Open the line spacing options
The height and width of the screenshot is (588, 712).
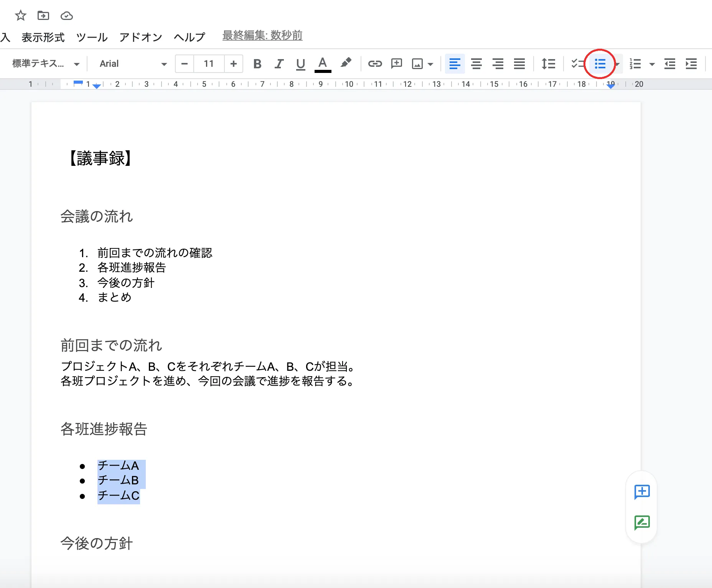548,64
